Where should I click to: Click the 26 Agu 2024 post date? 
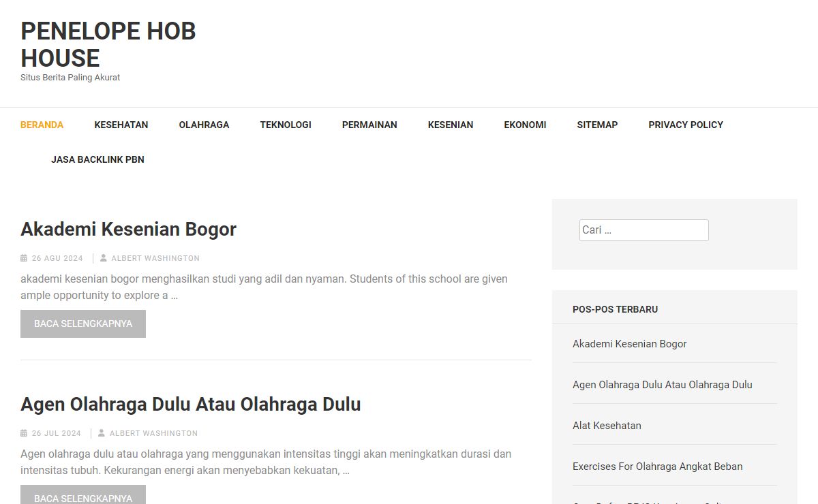click(x=57, y=258)
